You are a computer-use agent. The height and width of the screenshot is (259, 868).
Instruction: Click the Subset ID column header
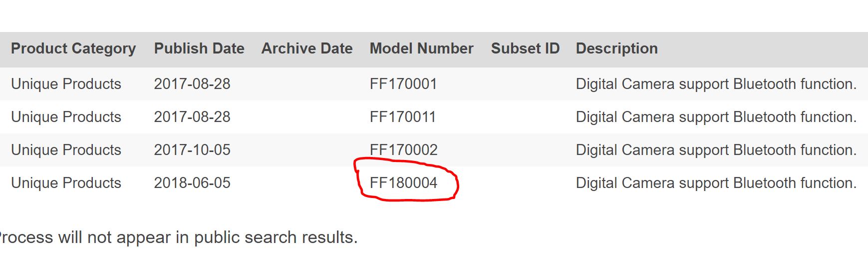click(x=525, y=48)
